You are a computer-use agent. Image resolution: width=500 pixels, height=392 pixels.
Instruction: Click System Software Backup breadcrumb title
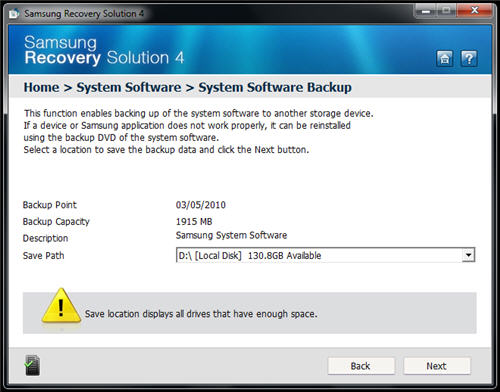tap(275, 87)
